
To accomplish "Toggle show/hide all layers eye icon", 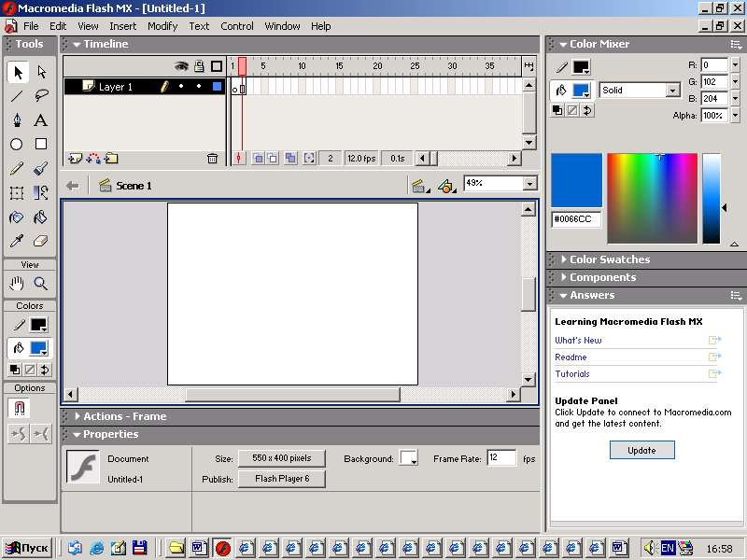I will [181, 66].
